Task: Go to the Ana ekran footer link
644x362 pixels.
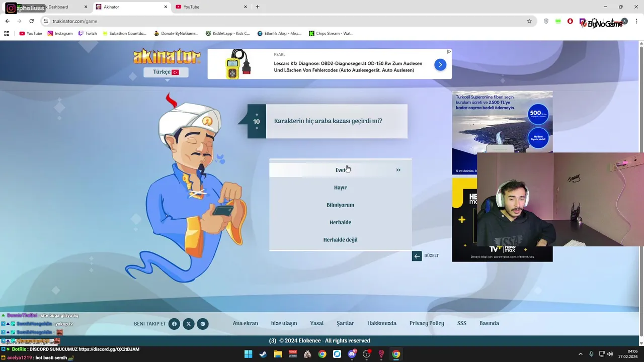Action: pos(245,323)
